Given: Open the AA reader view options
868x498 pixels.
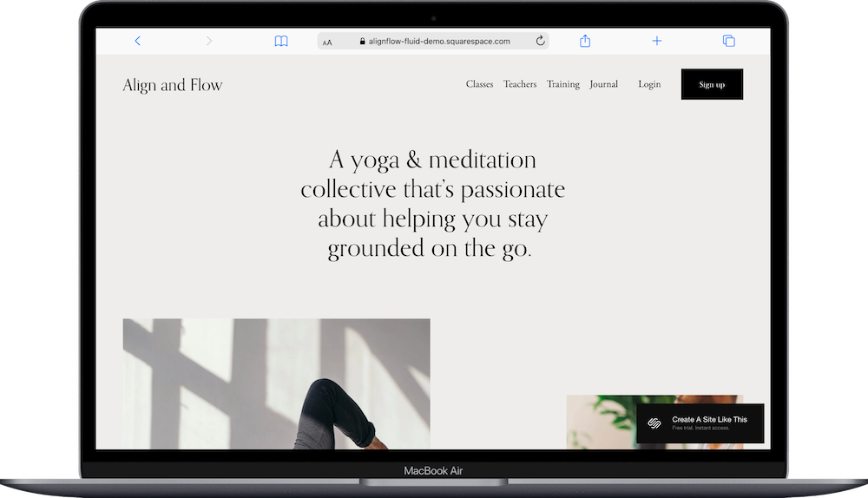Looking at the screenshot, I should [327, 42].
